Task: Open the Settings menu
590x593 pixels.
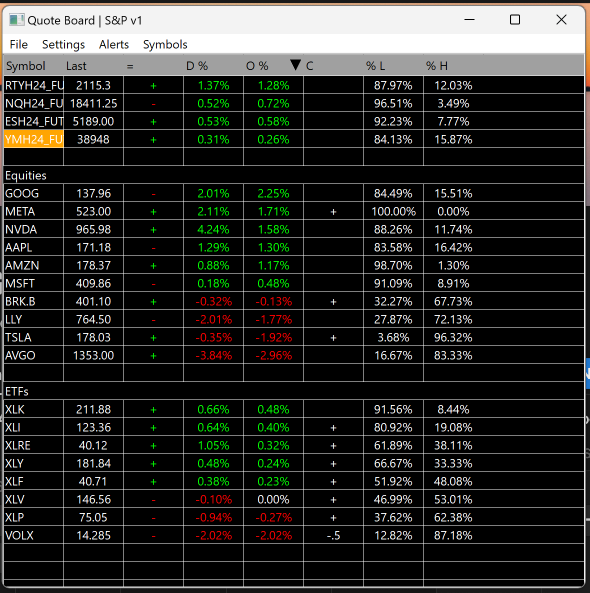Action: [63, 45]
